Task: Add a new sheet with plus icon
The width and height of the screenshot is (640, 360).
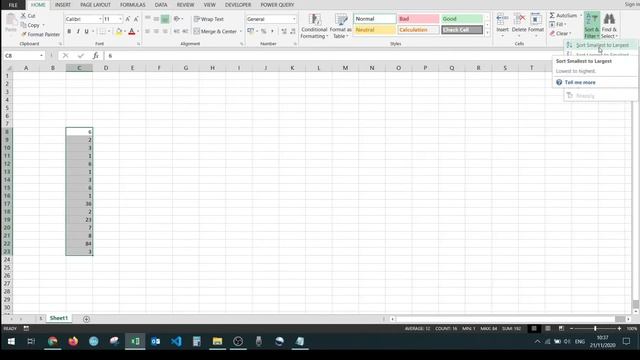Action: (x=86, y=319)
